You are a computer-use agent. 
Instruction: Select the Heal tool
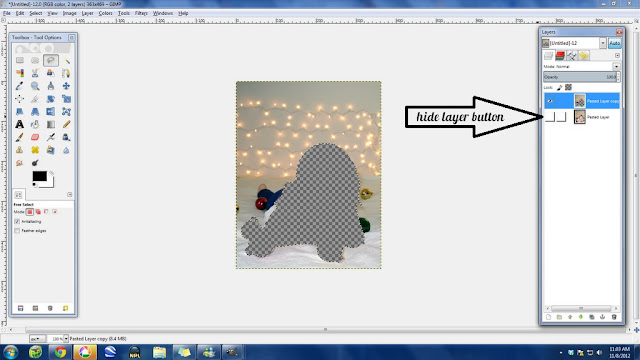[x=35, y=150]
